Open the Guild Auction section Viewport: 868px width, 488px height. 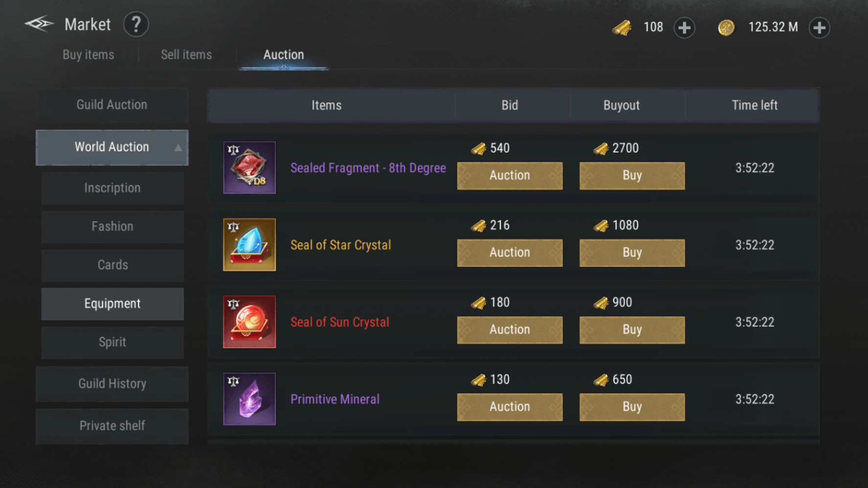pos(112,105)
